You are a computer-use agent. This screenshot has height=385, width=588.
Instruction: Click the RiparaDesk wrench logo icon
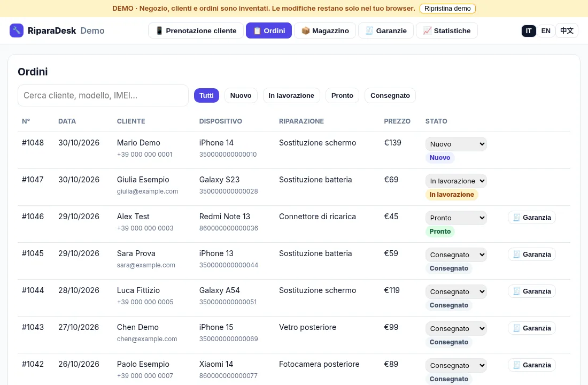(x=17, y=30)
